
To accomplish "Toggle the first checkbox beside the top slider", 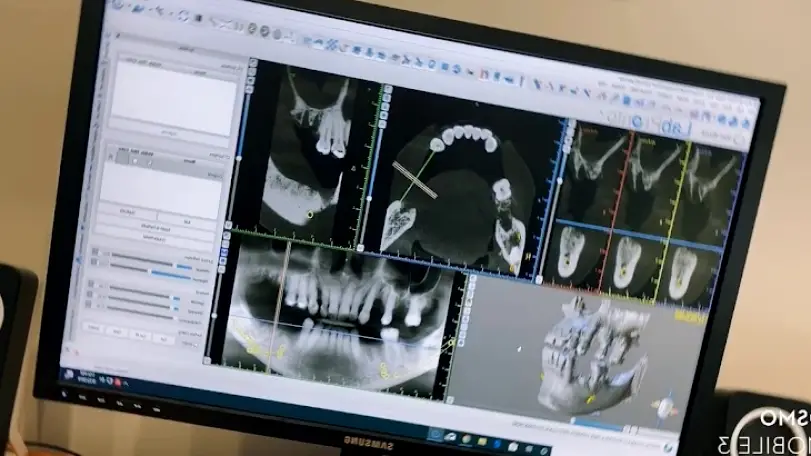I will [x=95, y=252].
